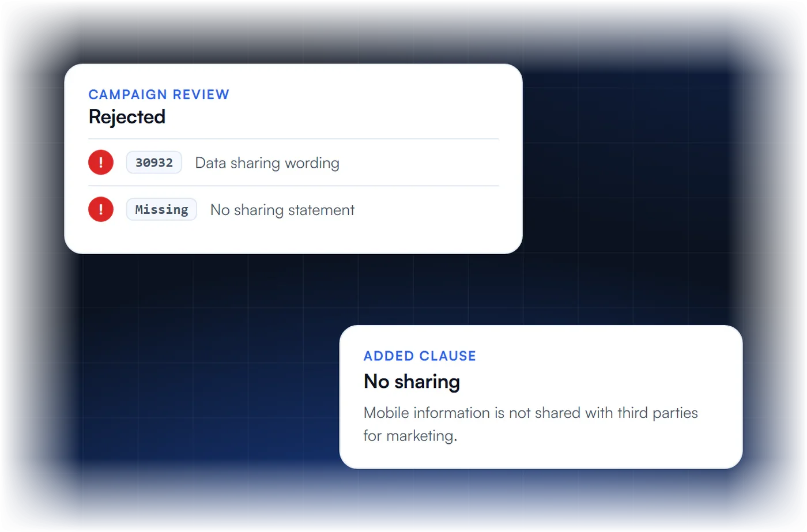This screenshot has height=532, width=807.
Task: Click the 'Data sharing wording' row text
Action: [267, 163]
